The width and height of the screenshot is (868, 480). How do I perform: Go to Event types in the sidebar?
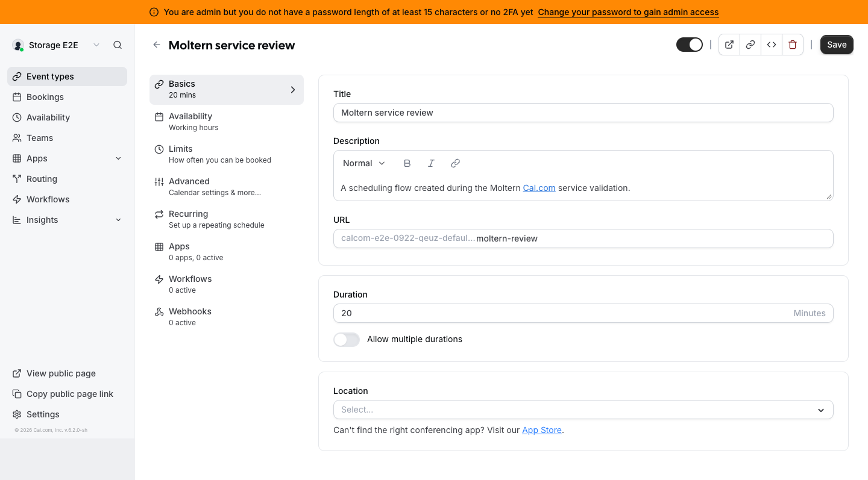click(68, 76)
